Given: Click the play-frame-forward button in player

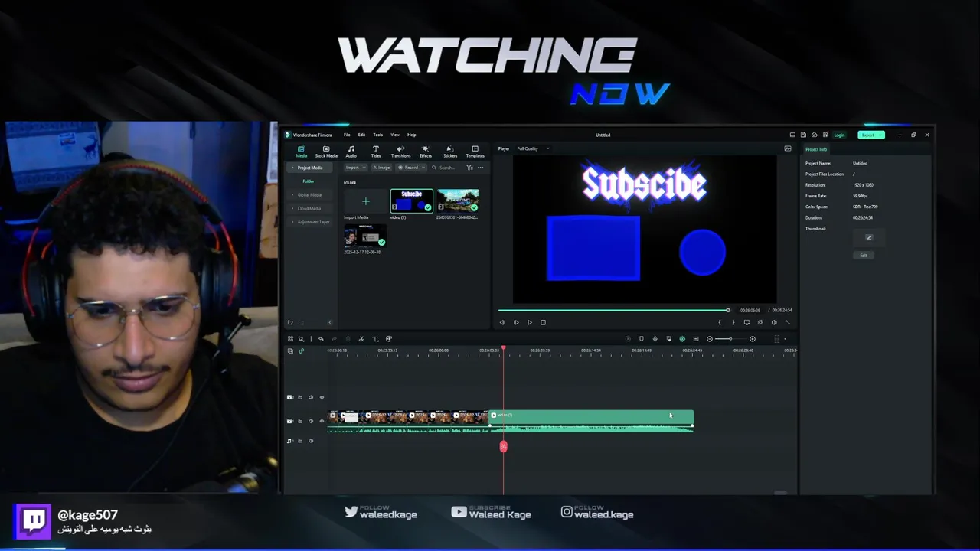Looking at the screenshot, I should (x=516, y=322).
